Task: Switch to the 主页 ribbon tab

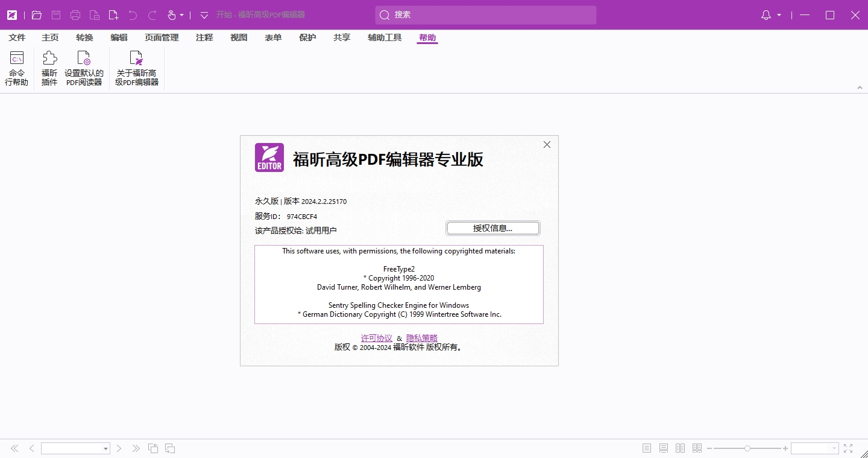Action: coord(50,37)
